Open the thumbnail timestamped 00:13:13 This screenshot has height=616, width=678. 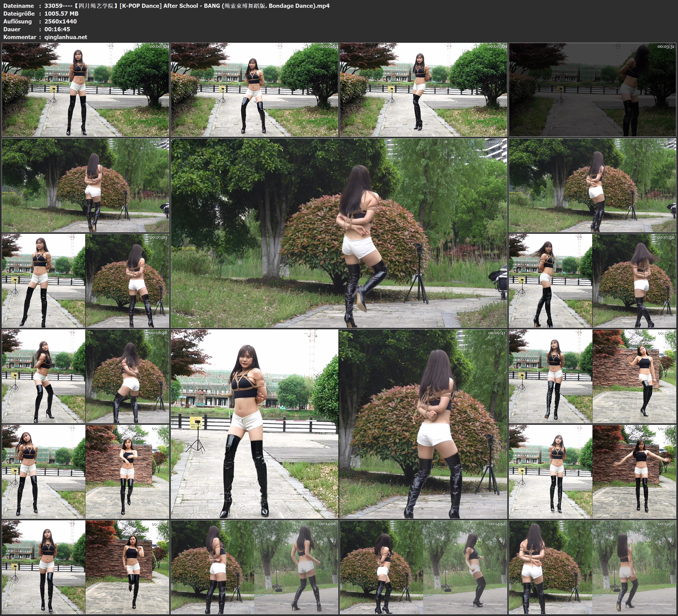(85, 567)
